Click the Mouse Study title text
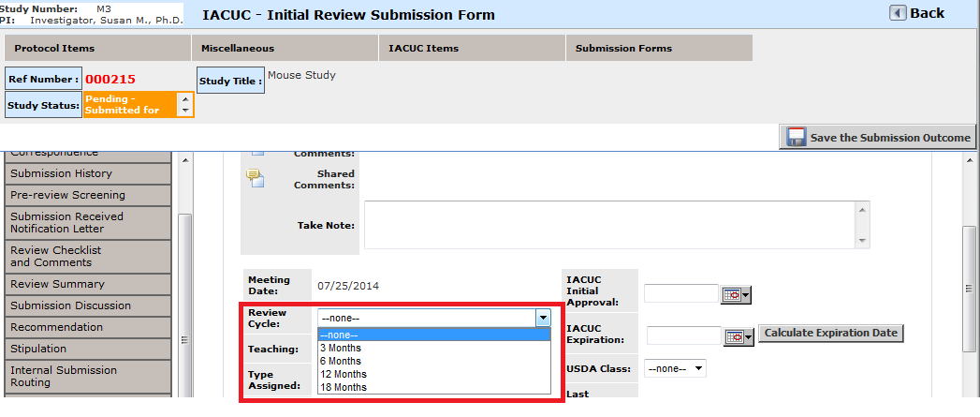Viewport: 980px width, 417px height. pyautogui.click(x=301, y=75)
